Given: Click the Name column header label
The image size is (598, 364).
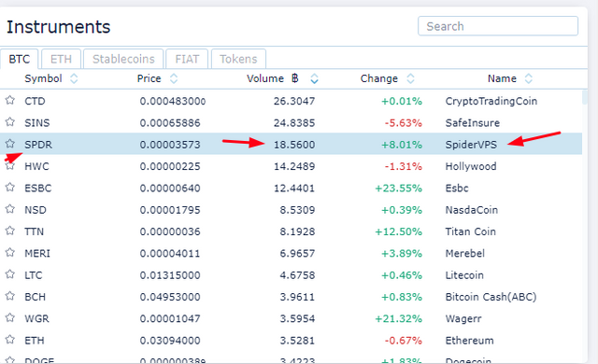Looking at the screenshot, I should pos(502,78).
